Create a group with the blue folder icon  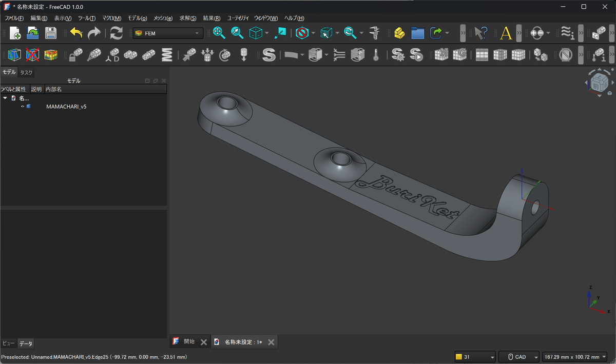tap(418, 33)
